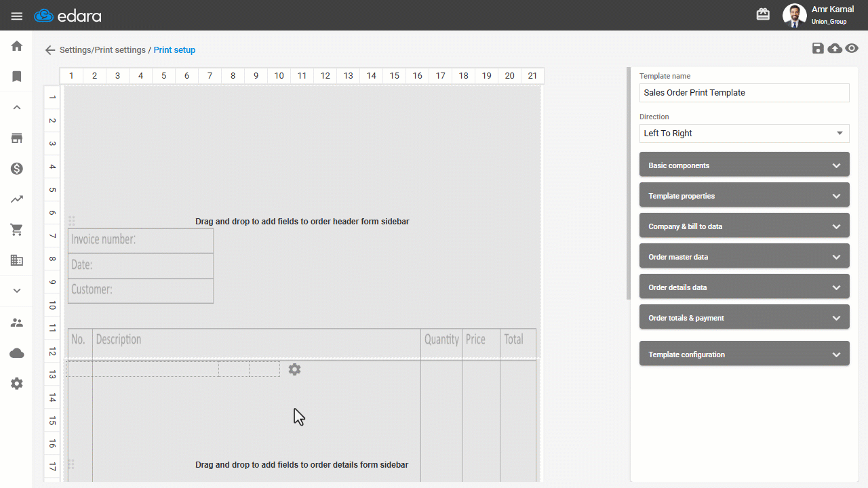Select the Date field on template
868x488 pixels.
pos(140,265)
